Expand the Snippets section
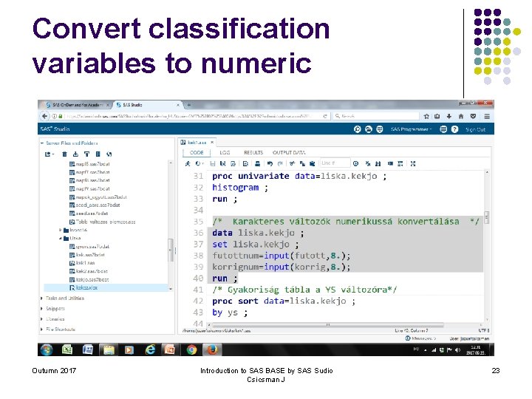Screen dimensions: 532x399 [41, 309]
